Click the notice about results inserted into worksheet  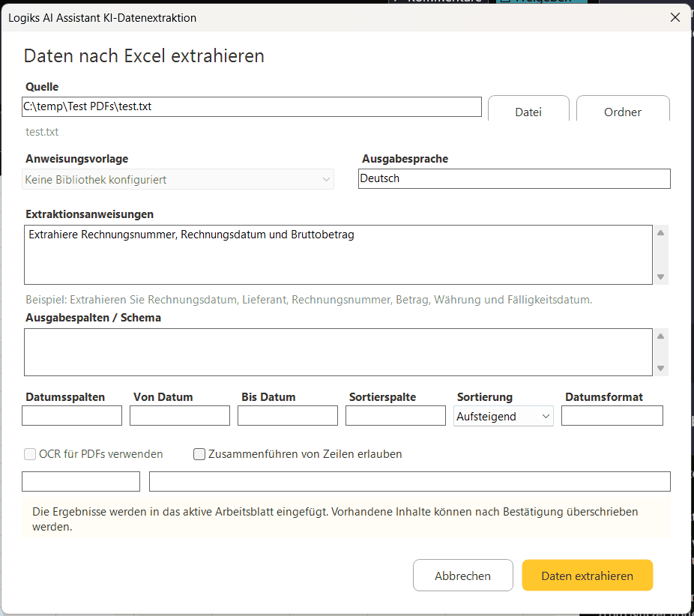[346, 519]
